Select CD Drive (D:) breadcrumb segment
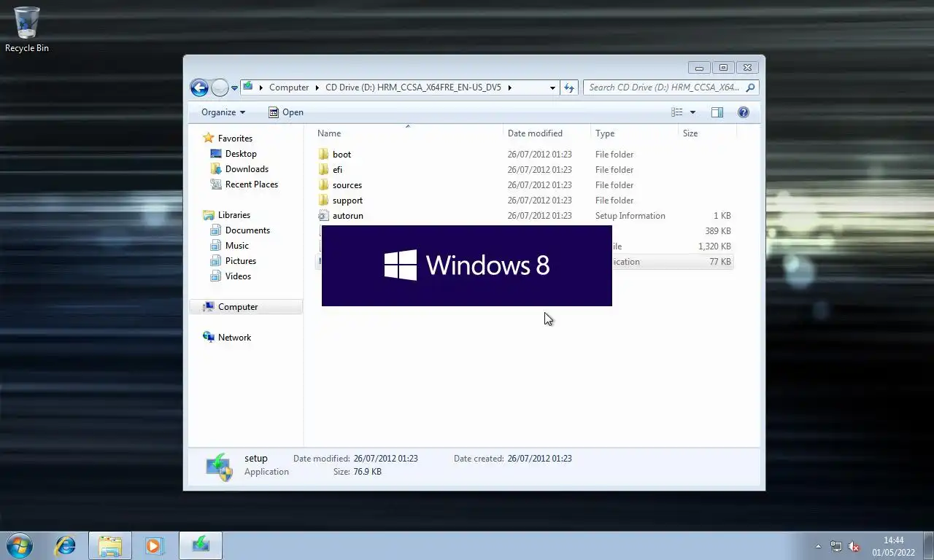 413,87
